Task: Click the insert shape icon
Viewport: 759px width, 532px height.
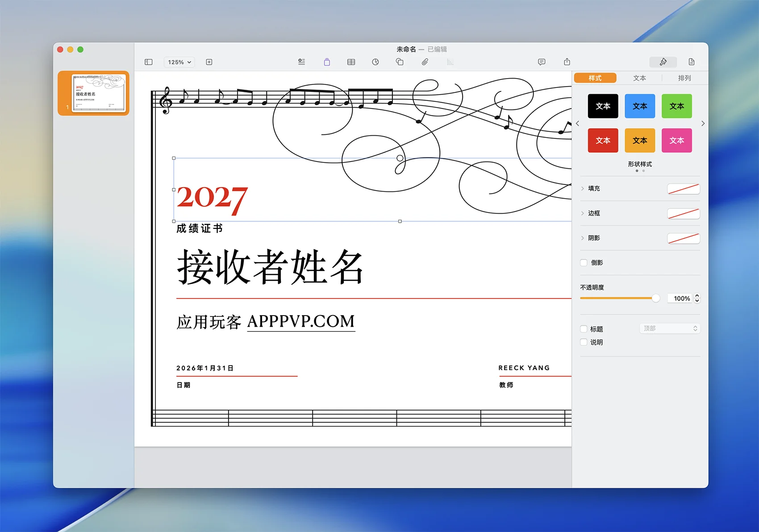Action: click(x=400, y=62)
